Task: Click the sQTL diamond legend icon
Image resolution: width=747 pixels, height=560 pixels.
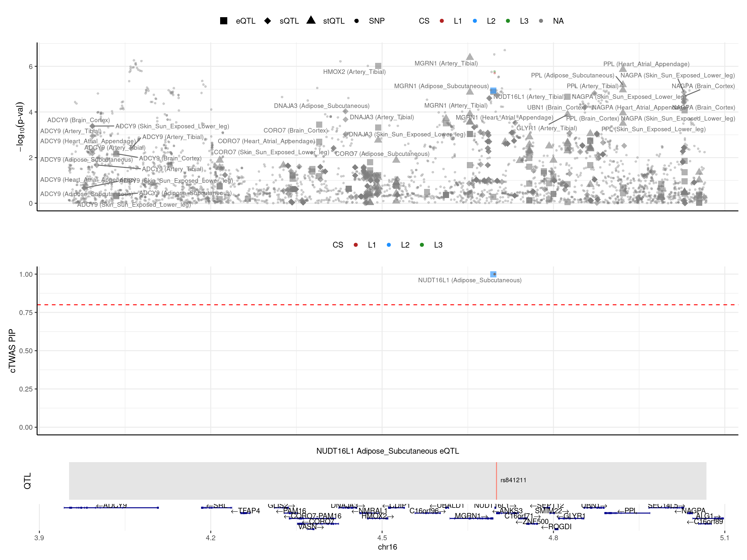Action: pos(267,21)
